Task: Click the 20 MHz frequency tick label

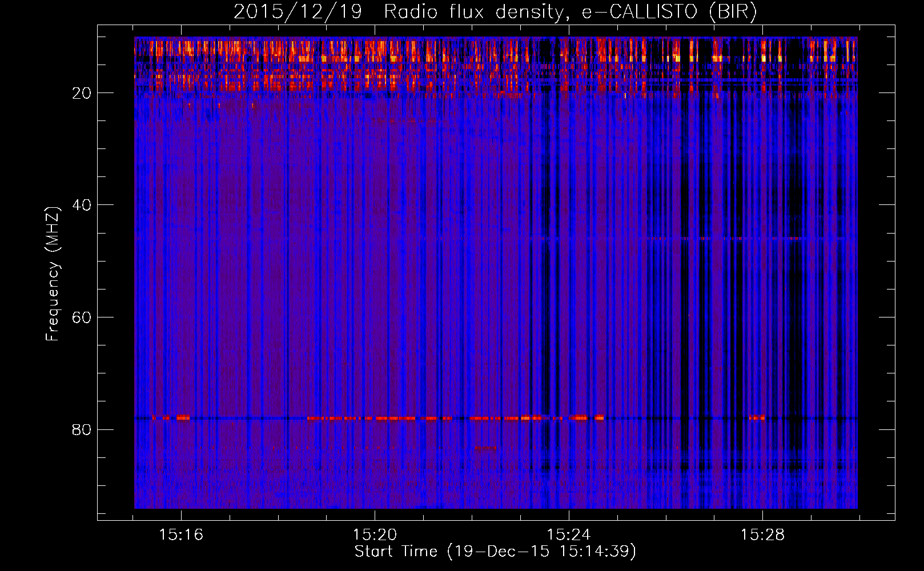Action: pyautogui.click(x=82, y=93)
